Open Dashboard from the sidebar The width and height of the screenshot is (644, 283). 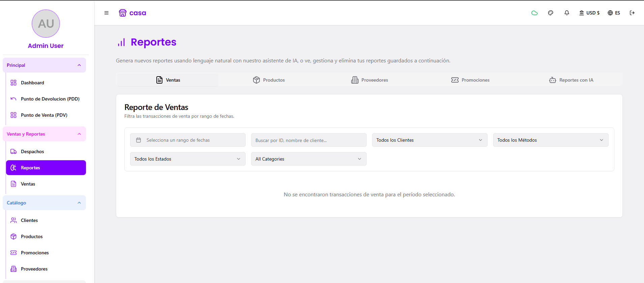coord(46,83)
